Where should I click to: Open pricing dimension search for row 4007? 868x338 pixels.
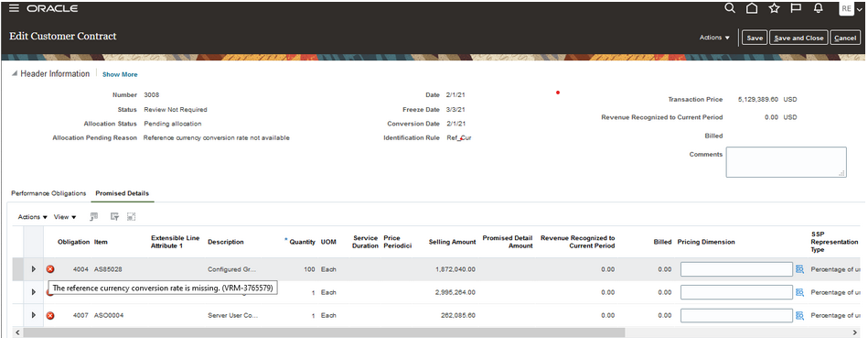(x=799, y=315)
